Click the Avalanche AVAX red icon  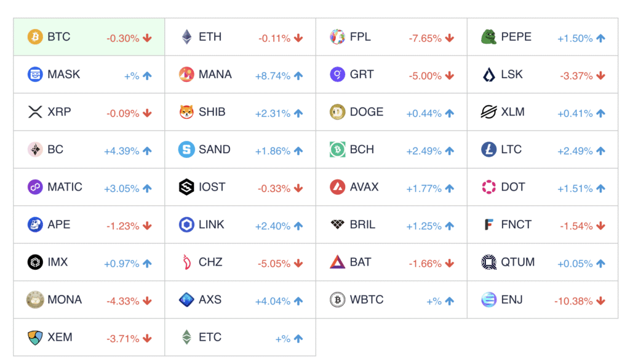[x=337, y=187]
